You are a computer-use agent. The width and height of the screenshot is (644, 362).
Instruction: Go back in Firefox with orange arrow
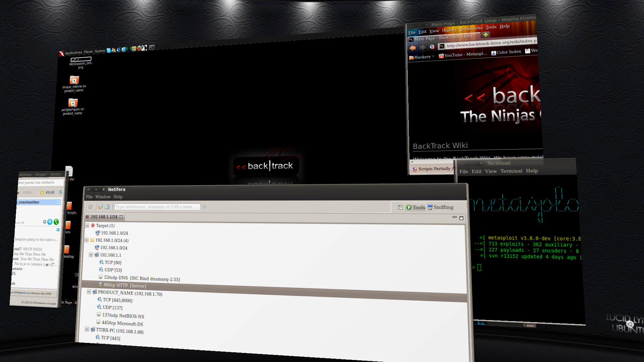click(413, 48)
